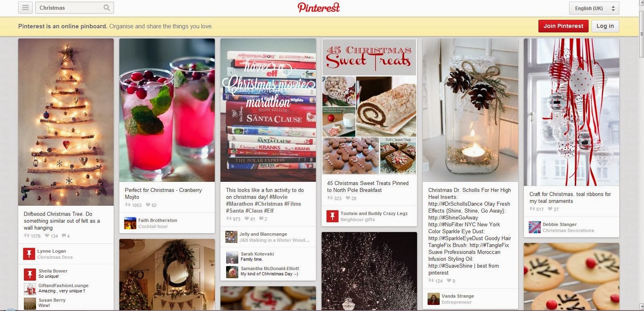Open the Pinterest logo home link
Image resolution: width=644 pixels, height=311 pixels.
pyautogui.click(x=319, y=8)
